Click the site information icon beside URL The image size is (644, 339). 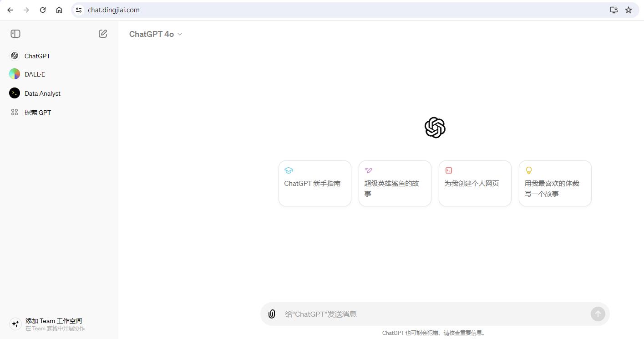(79, 10)
